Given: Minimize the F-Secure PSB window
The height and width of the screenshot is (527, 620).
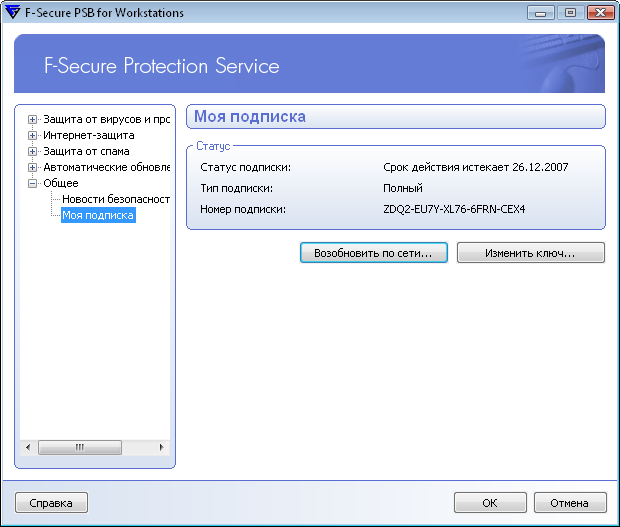Looking at the screenshot, I should (x=541, y=13).
